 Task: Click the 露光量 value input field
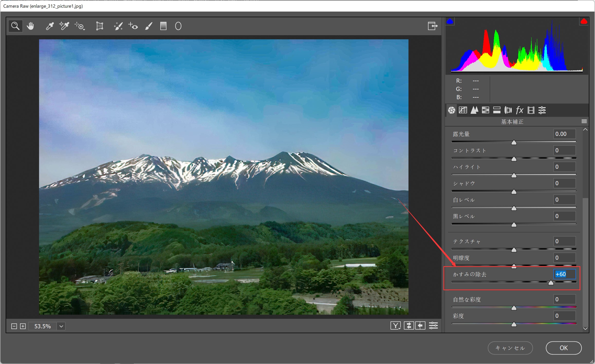(x=564, y=134)
